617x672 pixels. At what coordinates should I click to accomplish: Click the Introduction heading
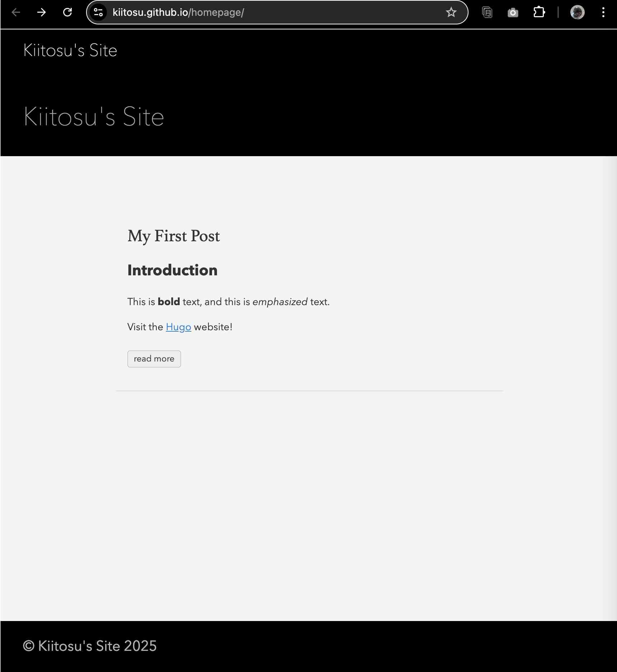[x=173, y=270]
